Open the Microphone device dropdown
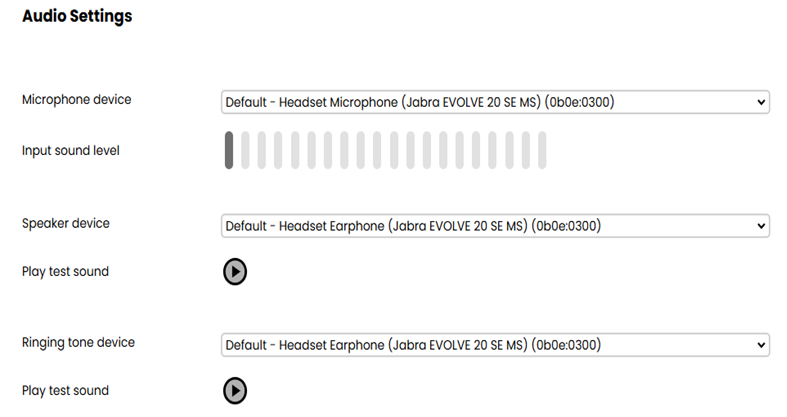This screenshot has height=417, width=787. (495, 102)
